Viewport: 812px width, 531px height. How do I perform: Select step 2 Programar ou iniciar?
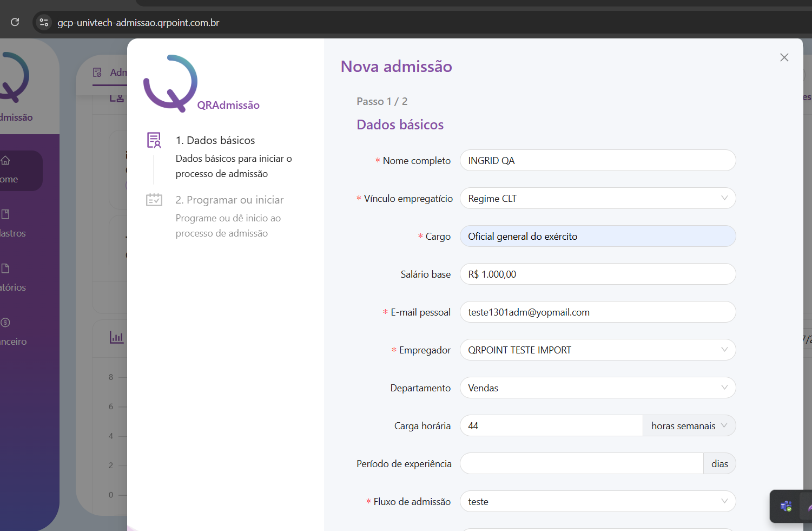(x=229, y=200)
